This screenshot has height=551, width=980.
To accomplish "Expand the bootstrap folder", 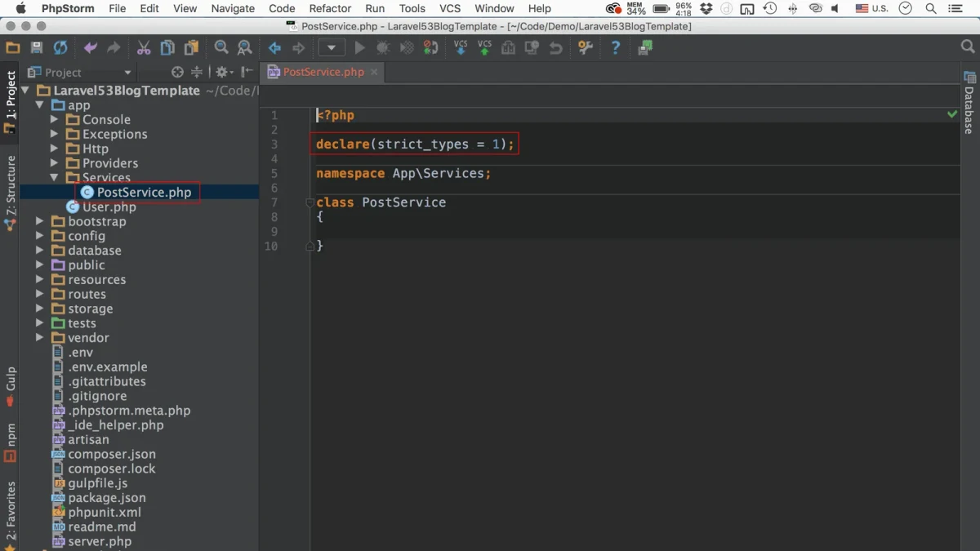I will (x=39, y=222).
